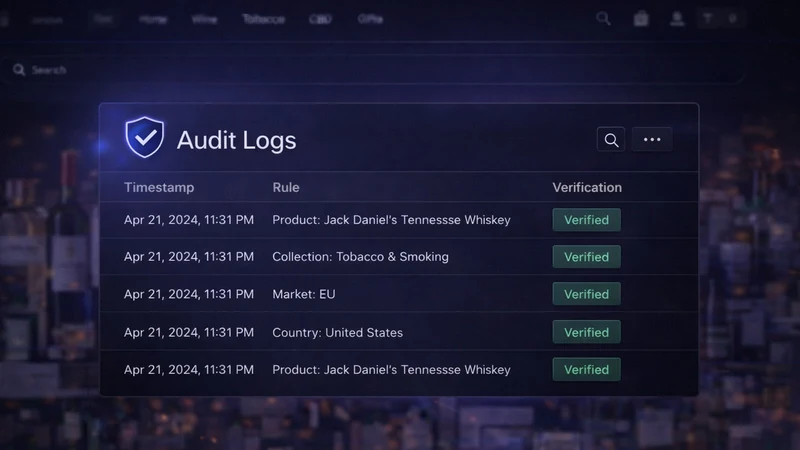Open the three-dots more options menu
Screen dimensions: 800x450
coord(652,139)
